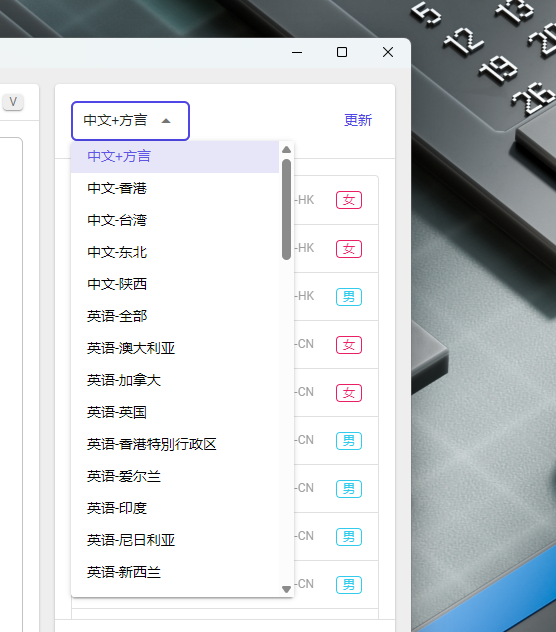This screenshot has width=556, height=632.
Task: Select 中文-香港 from dropdown list
Action: coord(175,188)
